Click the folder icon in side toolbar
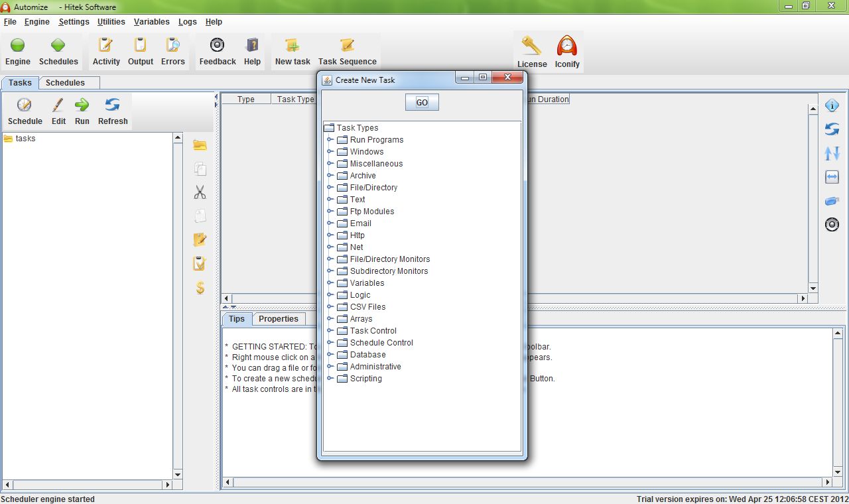The height and width of the screenshot is (504, 849). tap(200, 145)
